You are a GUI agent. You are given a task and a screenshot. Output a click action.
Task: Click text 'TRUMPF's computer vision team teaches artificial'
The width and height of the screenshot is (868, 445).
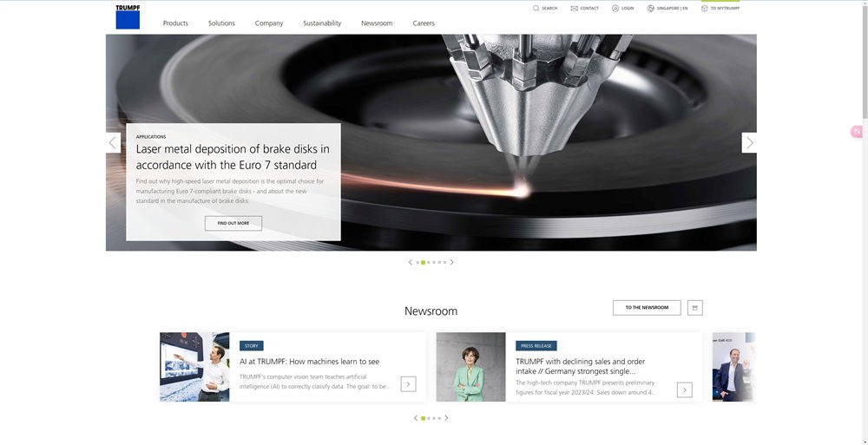click(303, 376)
